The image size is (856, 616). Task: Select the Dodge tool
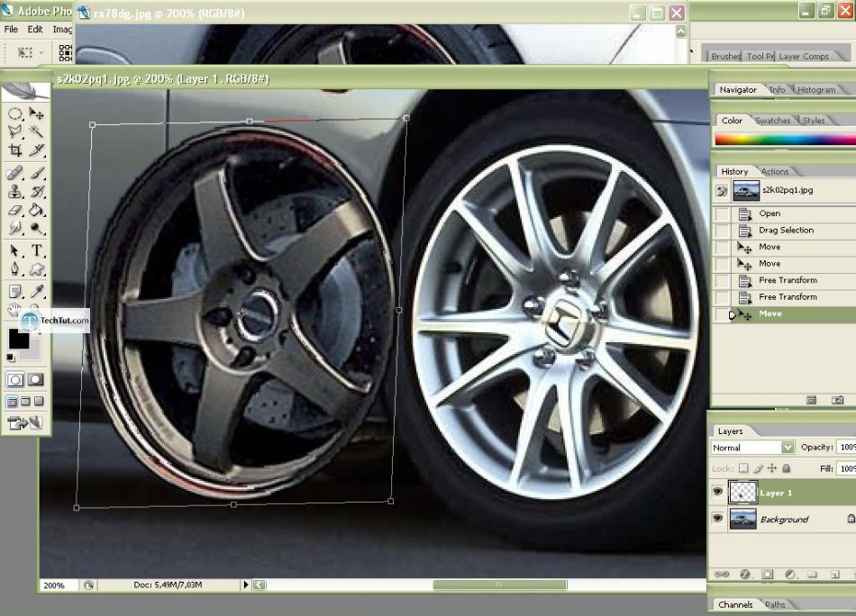pos(36,228)
